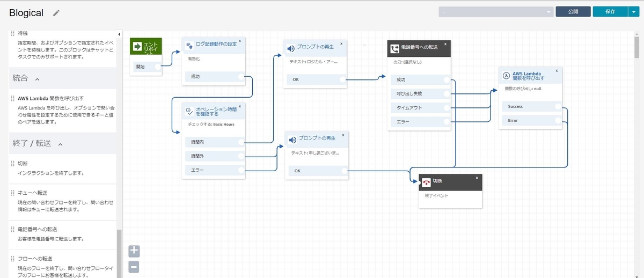Click the チェックする: Basic Hours text
Image resolution: width=644 pixels, height=278 pixels.
click(211, 125)
